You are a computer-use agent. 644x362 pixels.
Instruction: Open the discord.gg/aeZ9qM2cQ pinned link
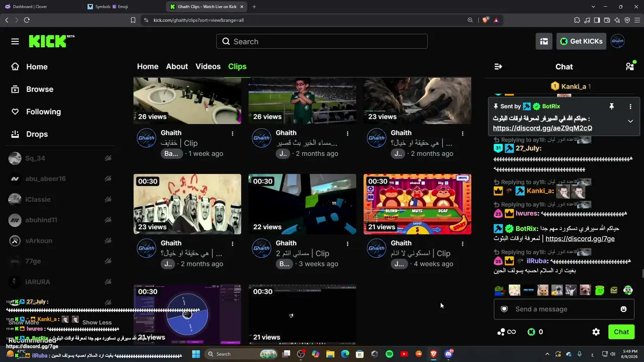[x=542, y=128]
